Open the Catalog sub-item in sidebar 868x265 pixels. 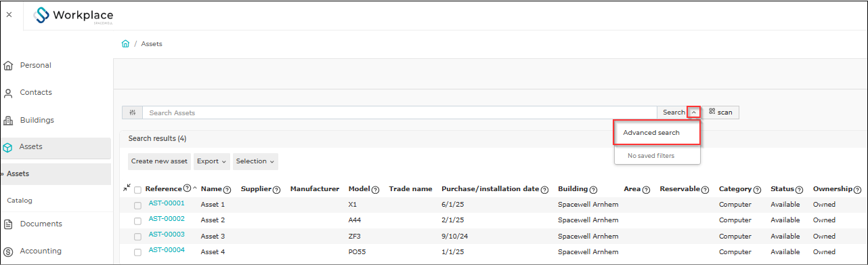(x=20, y=201)
